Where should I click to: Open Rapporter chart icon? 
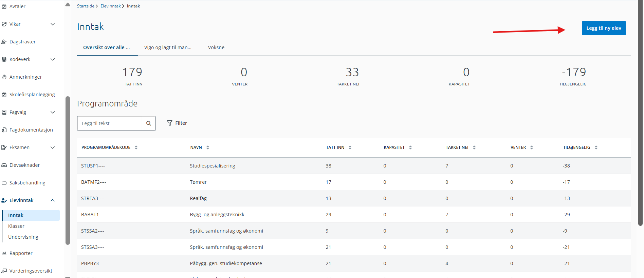click(x=4, y=253)
